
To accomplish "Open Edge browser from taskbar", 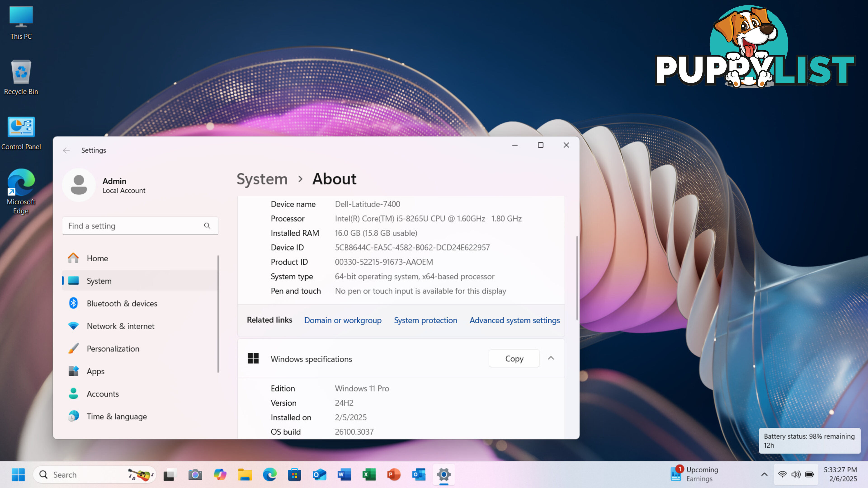I will coord(270,474).
